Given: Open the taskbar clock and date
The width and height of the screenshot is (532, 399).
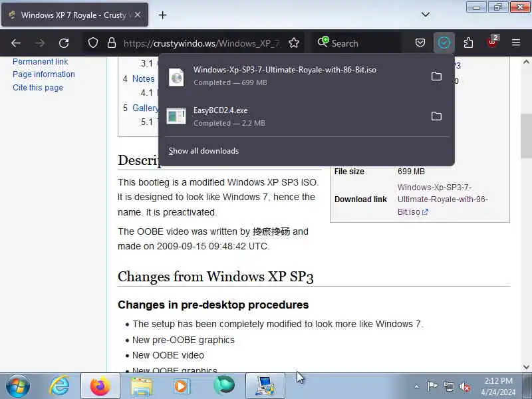Looking at the screenshot, I should pos(498,386).
